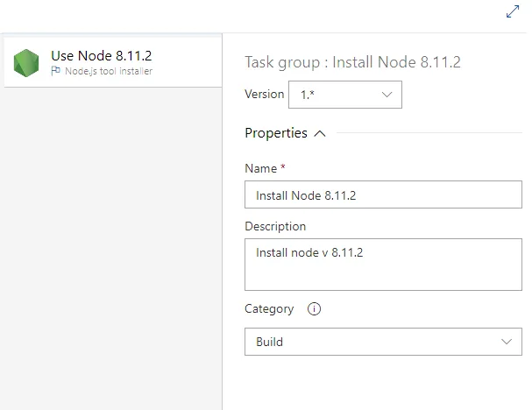Open the Version dropdown showing 1.*

pyautogui.click(x=346, y=95)
